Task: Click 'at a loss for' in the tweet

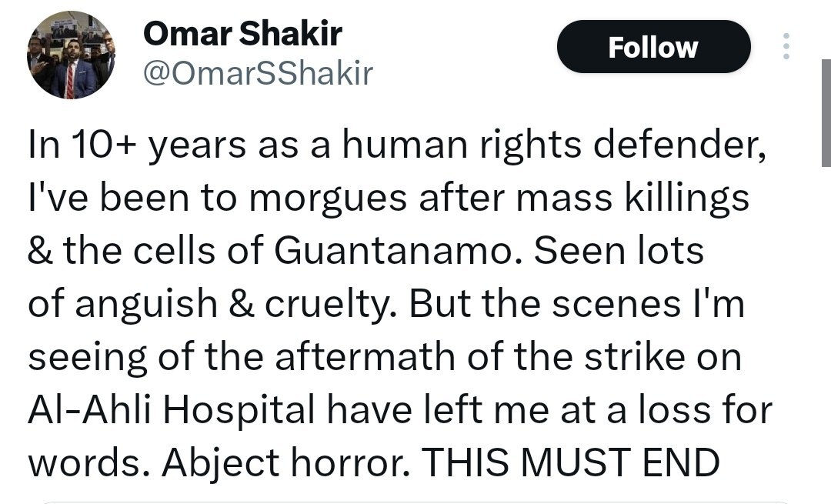Action: pyautogui.click(x=666, y=409)
